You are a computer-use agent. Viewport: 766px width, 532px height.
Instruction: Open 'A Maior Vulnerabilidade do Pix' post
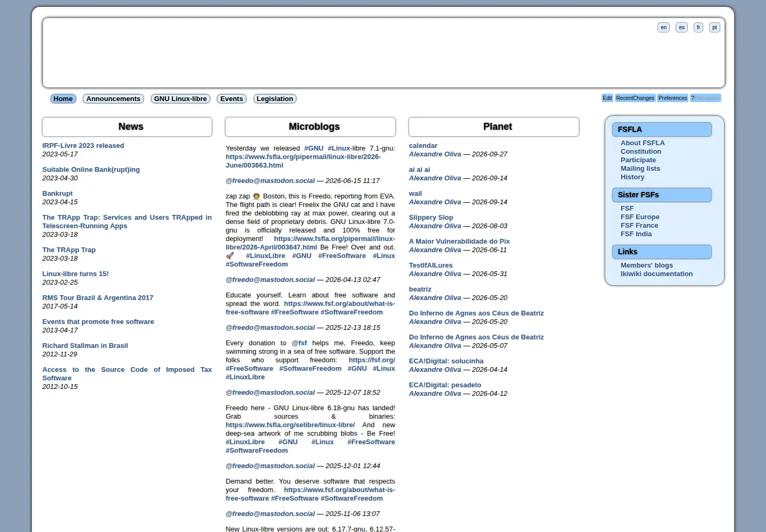pos(459,241)
